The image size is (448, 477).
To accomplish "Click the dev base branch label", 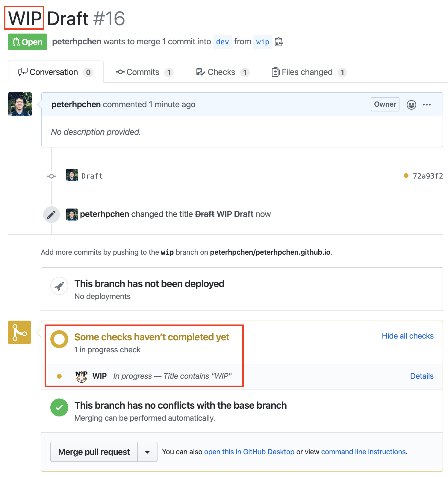I will click(x=223, y=42).
